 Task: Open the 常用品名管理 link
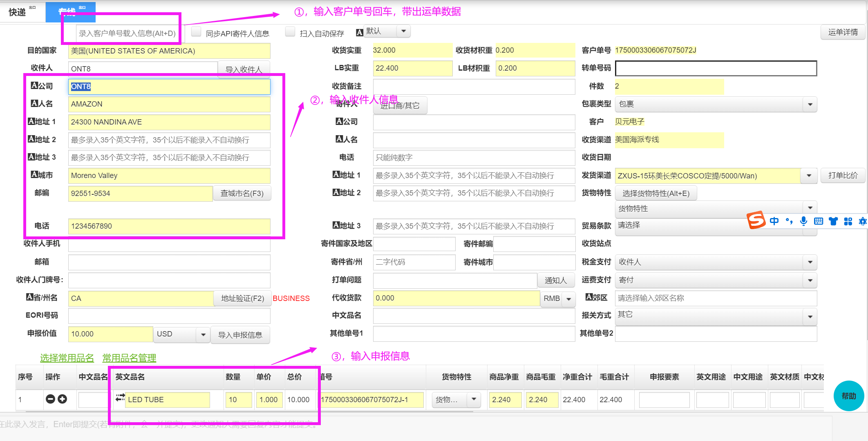click(x=129, y=358)
